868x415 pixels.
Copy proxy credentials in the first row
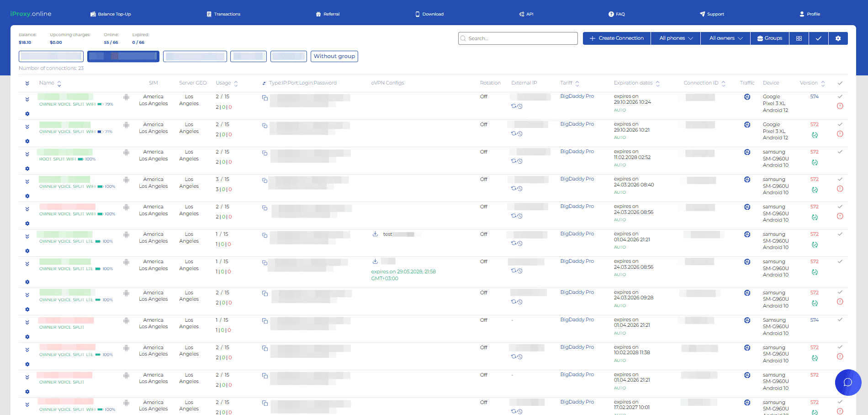(265, 98)
